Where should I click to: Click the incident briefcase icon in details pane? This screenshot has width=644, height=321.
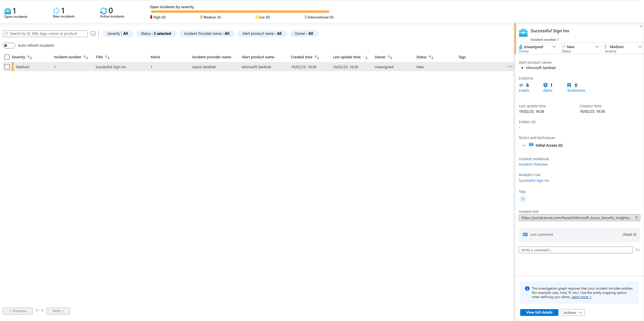(x=523, y=33)
